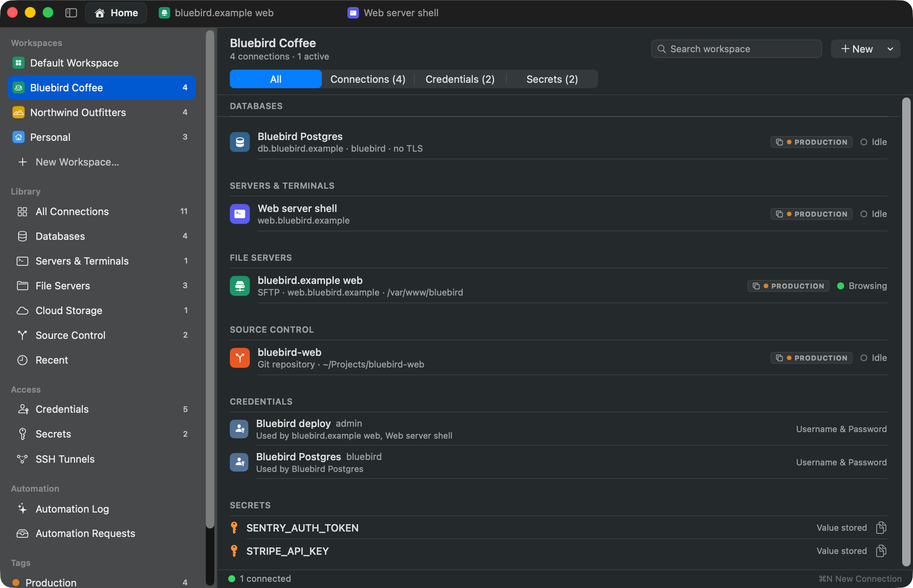Filter by the Production tag

pyautogui.click(x=101, y=582)
